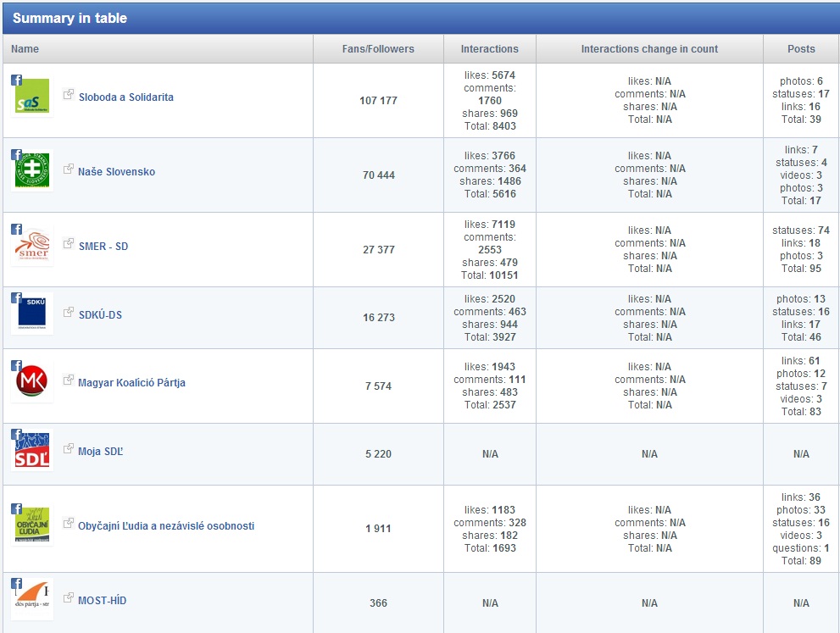Select posts Total: 17
Screen dimensions: 840x633
click(801, 200)
